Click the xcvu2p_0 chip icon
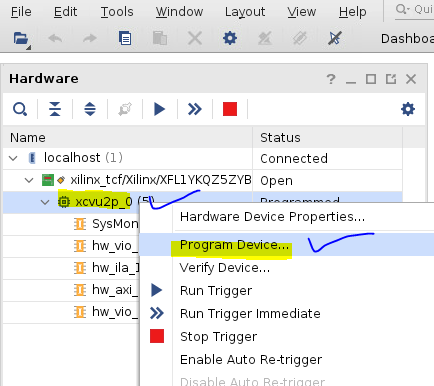This screenshot has height=386, width=434. [x=64, y=202]
